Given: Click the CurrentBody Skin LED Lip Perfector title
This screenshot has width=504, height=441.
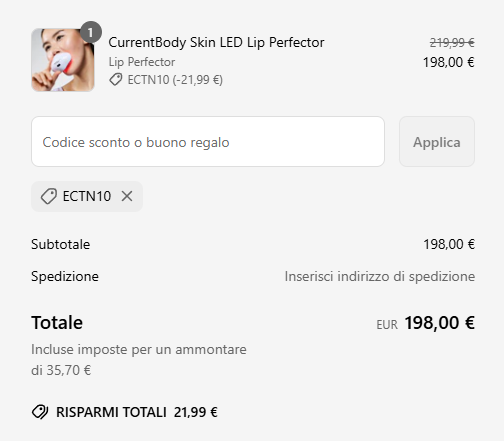Looking at the screenshot, I should click(x=216, y=43).
